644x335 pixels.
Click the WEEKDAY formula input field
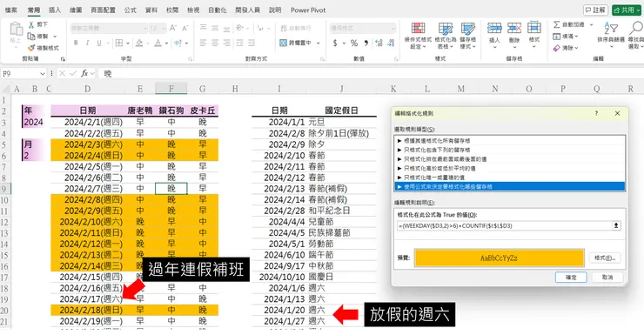point(505,225)
